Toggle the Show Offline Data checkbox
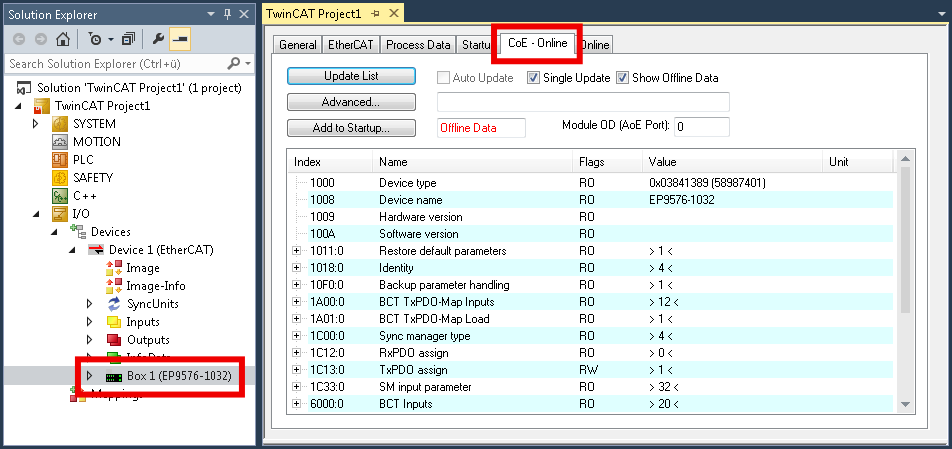The width and height of the screenshot is (952, 449). click(x=622, y=78)
